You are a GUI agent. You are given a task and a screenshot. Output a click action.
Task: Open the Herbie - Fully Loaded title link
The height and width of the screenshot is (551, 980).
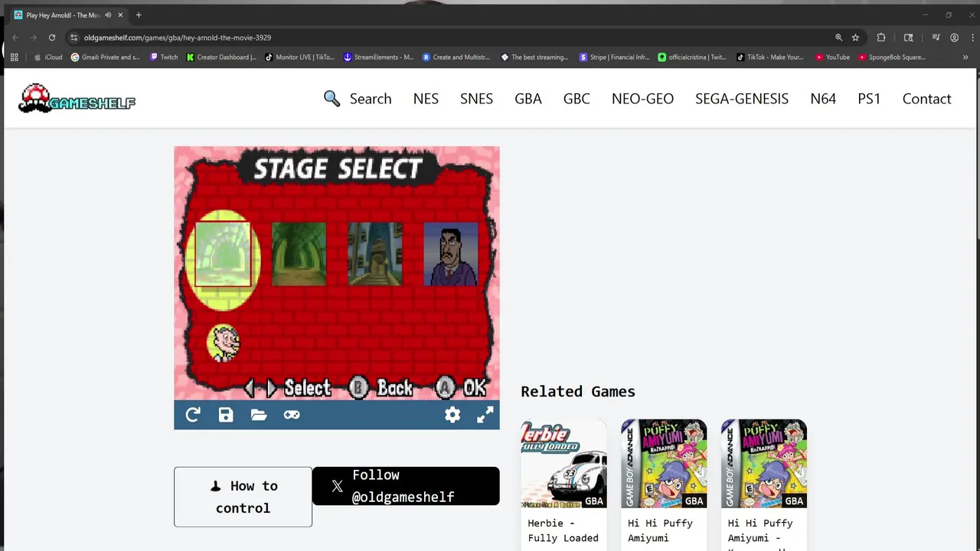pos(563,530)
